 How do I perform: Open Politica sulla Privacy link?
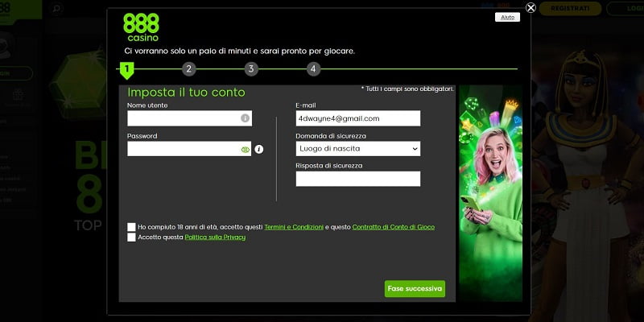click(x=215, y=237)
